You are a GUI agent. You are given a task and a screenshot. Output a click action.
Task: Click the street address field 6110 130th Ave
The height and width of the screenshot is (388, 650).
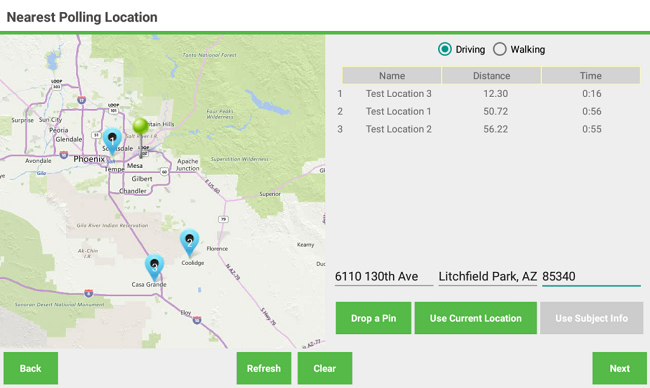(x=384, y=276)
